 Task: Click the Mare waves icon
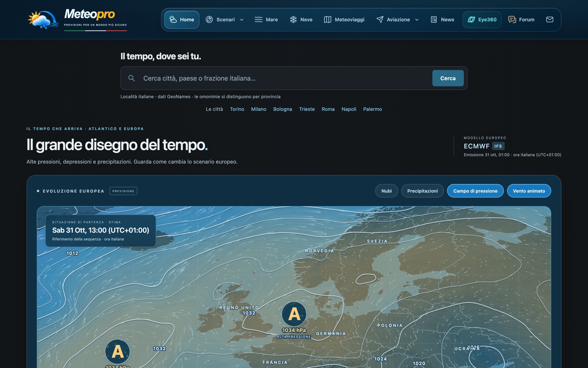258,20
